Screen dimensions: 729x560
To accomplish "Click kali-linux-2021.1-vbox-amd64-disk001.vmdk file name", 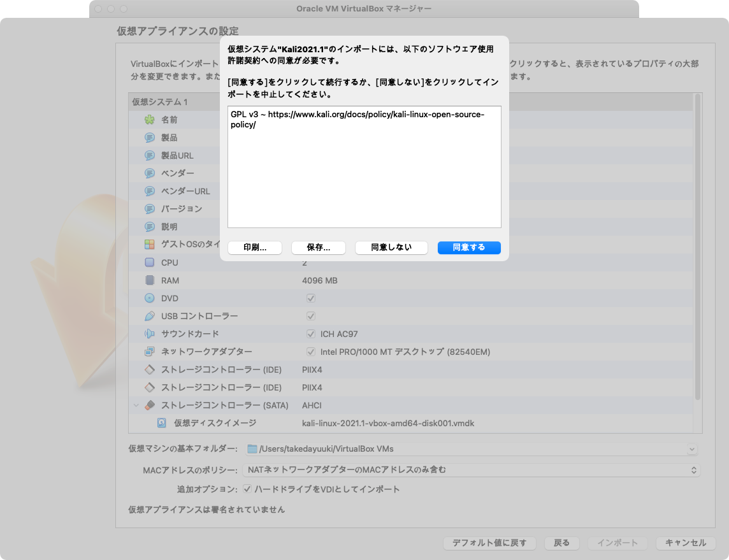I will (388, 424).
